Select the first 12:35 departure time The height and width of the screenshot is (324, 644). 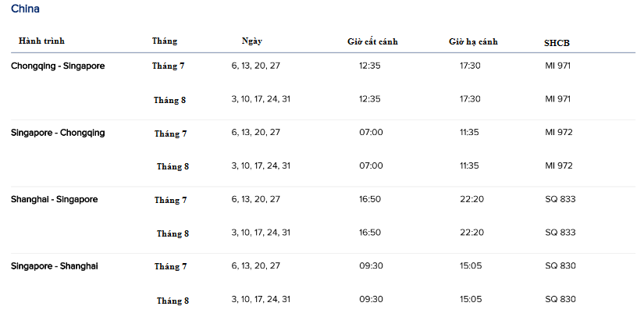point(370,66)
